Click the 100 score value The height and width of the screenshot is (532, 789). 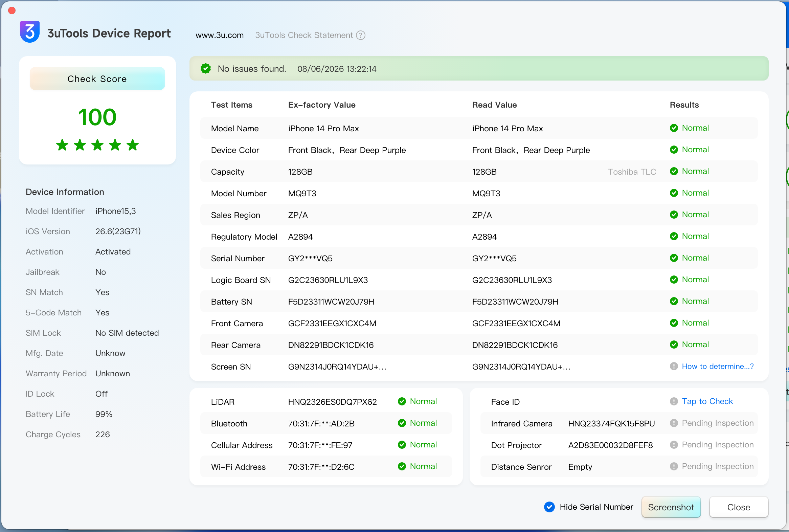[97, 117]
